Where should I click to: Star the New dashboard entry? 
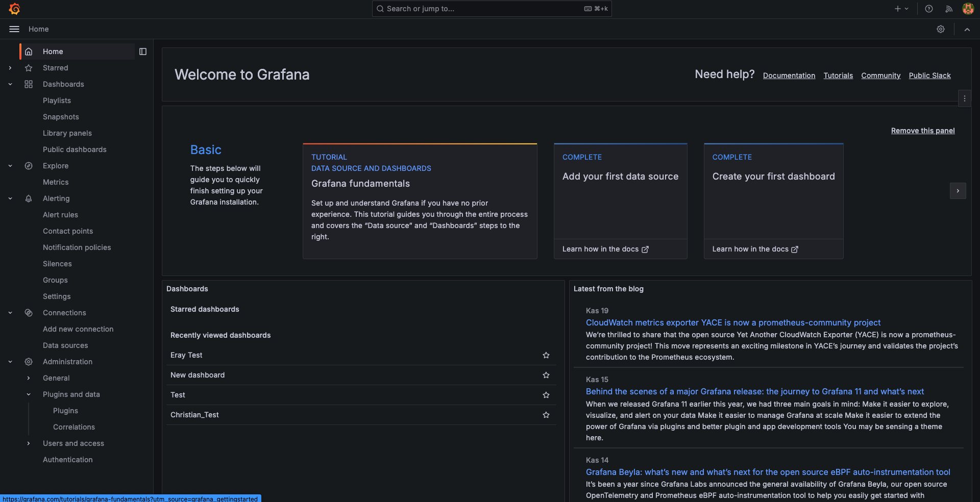tap(546, 375)
